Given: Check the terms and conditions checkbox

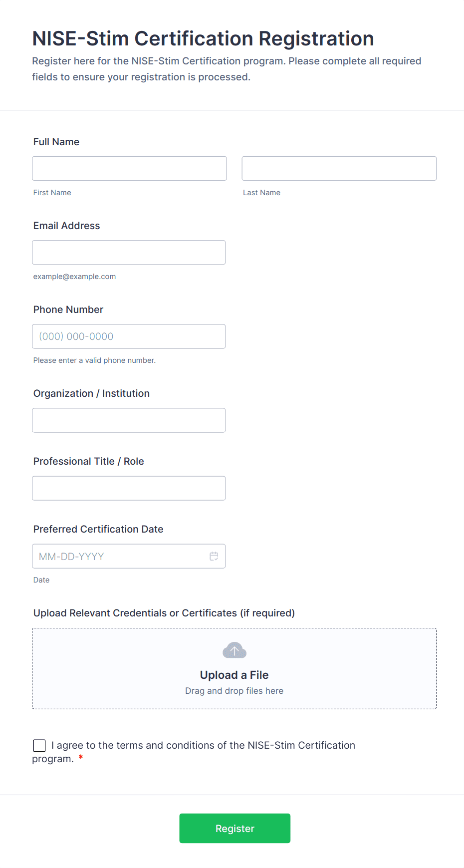Looking at the screenshot, I should click(39, 746).
